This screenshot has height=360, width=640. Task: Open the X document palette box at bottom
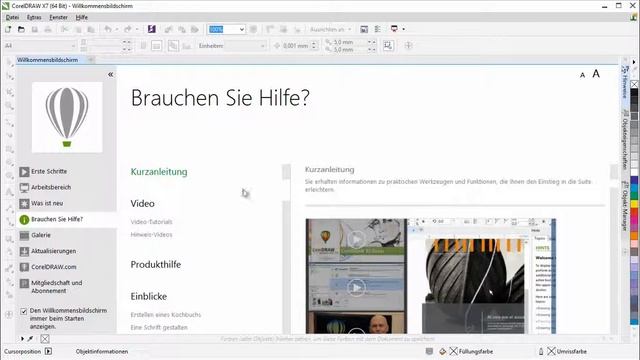pyautogui.click(x=45, y=339)
